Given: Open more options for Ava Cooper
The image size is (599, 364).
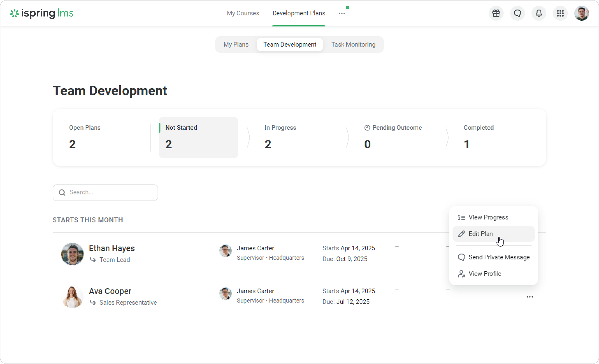Looking at the screenshot, I should point(530,297).
